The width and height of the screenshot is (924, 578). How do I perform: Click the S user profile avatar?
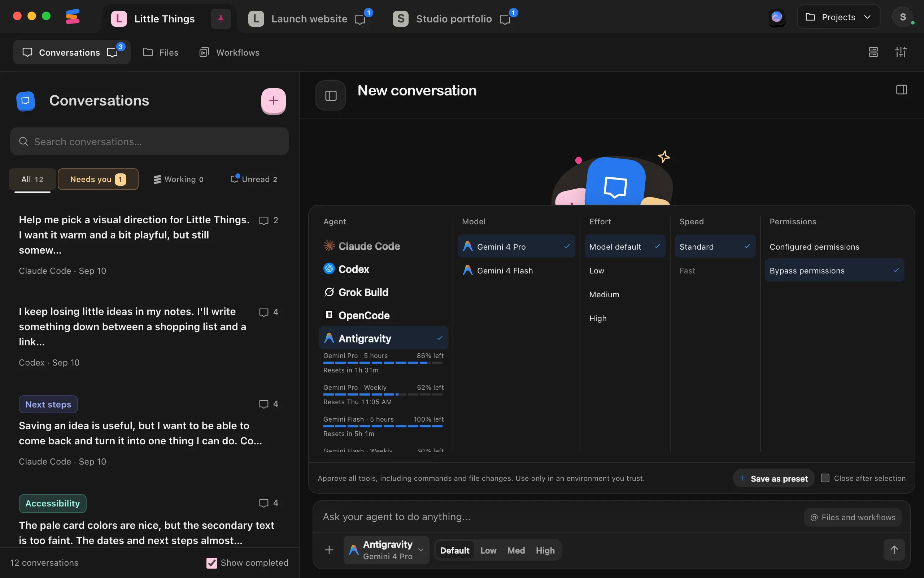(x=903, y=17)
